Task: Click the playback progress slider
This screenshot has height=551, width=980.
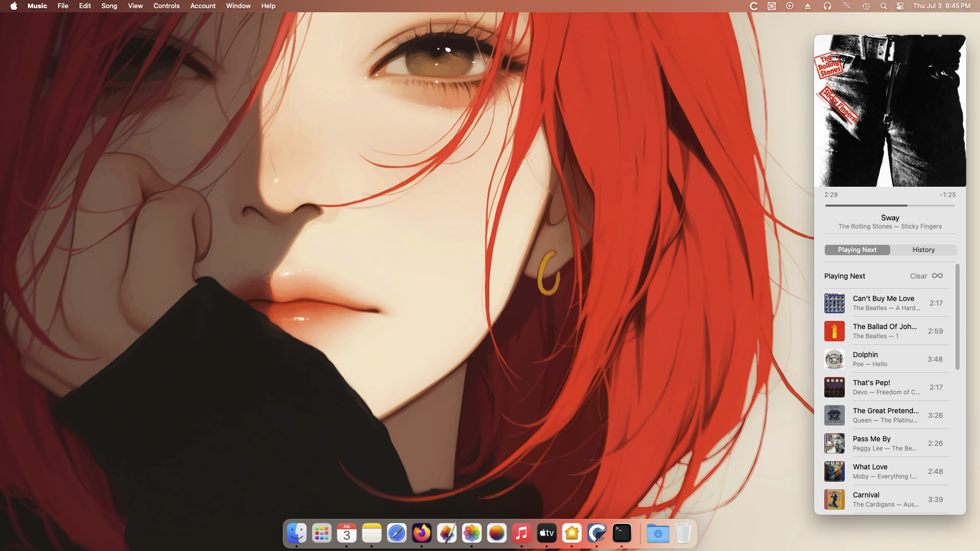Action: tap(890, 206)
